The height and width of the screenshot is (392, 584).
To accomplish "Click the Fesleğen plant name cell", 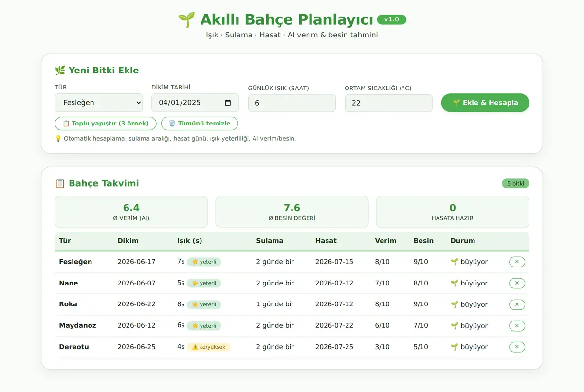I will point(75,262).
